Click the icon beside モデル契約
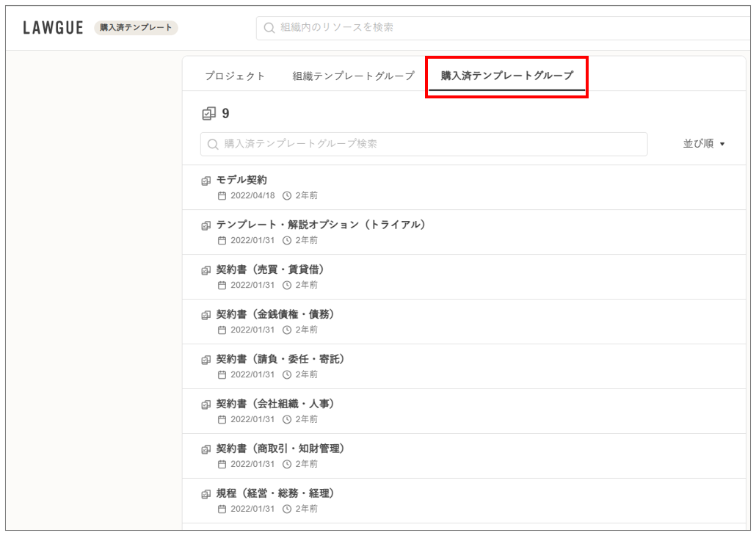Image resolution: width=756 pixels, height=533 pixels. tap(206, 181)
